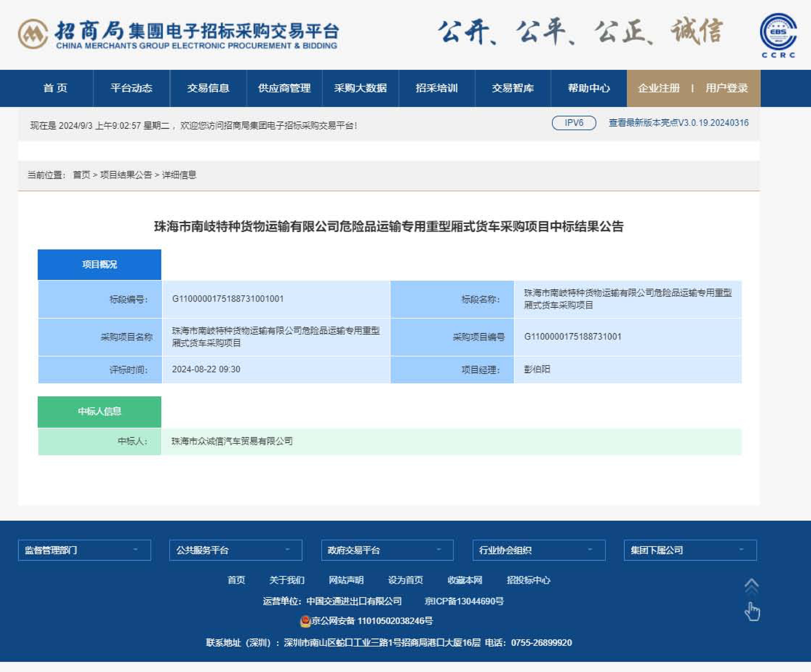Expand the 公共服务平台 dropdown
The image size is (811, 672).
236,550
